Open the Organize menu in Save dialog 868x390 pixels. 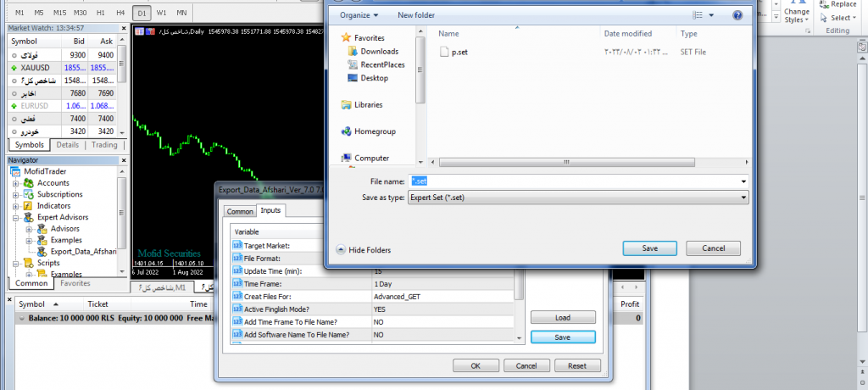coord(359,15)
